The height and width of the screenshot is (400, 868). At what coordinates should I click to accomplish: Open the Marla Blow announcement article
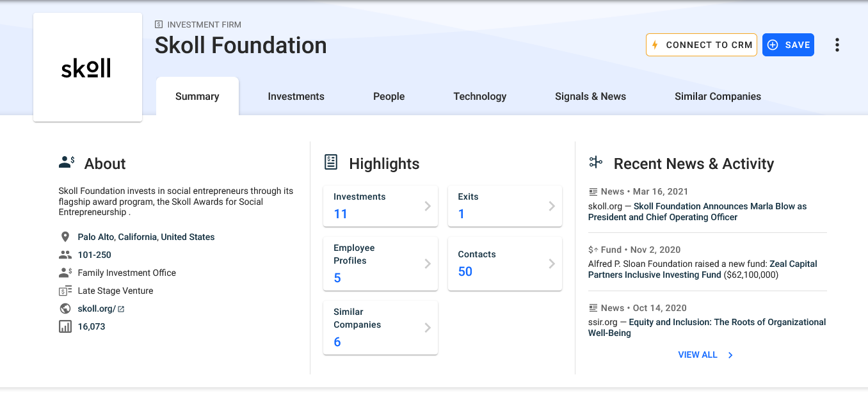tap(697, 212)
